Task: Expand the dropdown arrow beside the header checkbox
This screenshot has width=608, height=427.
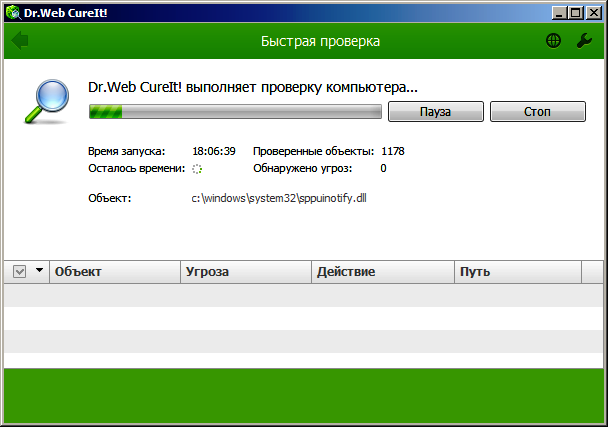Action: [39, 270]
